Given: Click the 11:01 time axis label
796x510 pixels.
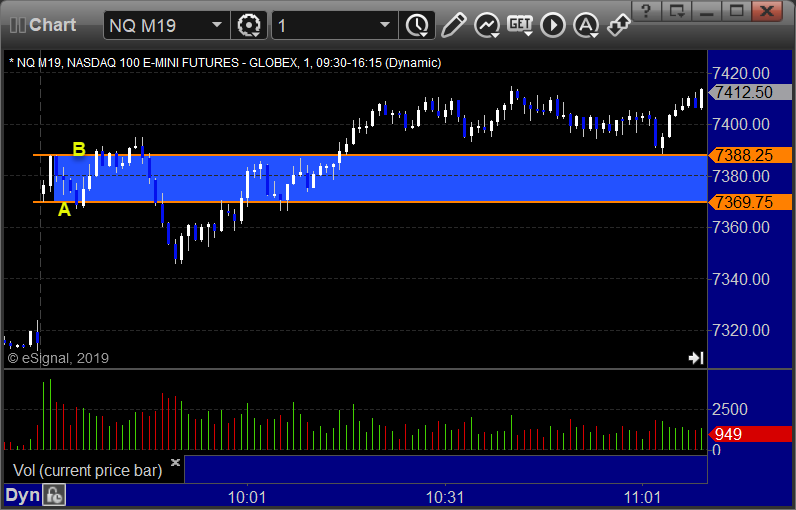Looking at the screenshot, I should pos(643,497).
